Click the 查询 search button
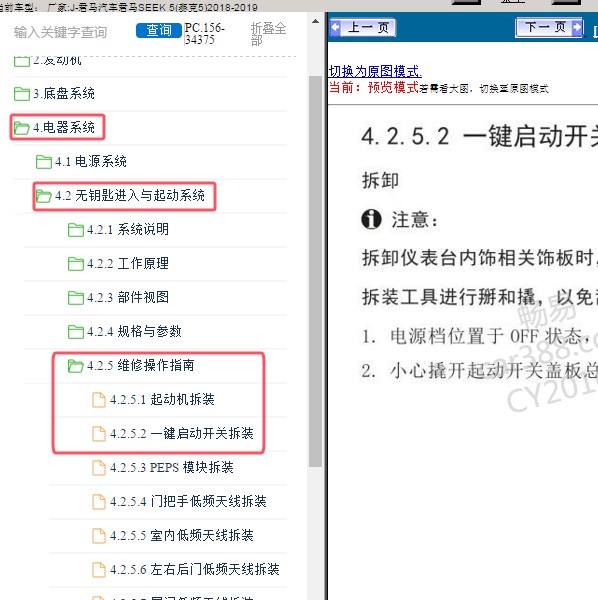This screenshot has width=598, height=600. [159, 30]
